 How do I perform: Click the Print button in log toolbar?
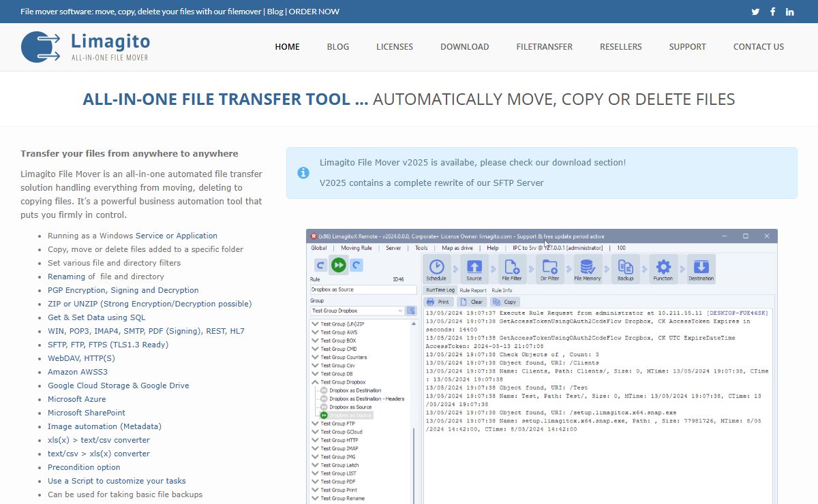click(438, 302)
